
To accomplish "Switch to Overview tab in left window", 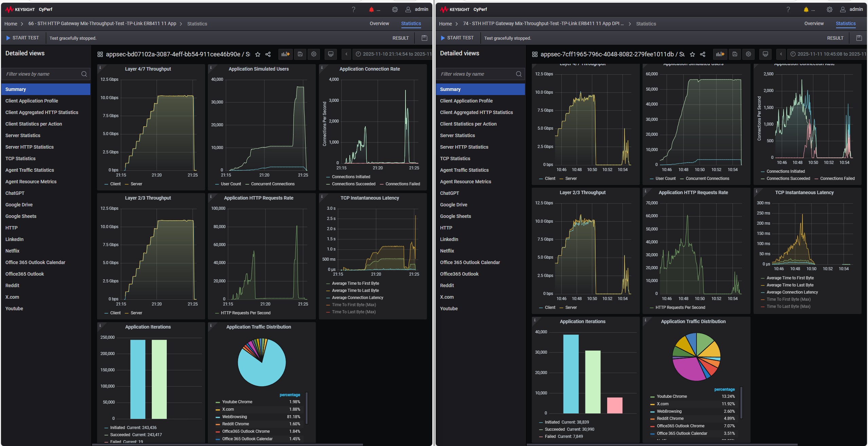I will click(x=379, y=23).
